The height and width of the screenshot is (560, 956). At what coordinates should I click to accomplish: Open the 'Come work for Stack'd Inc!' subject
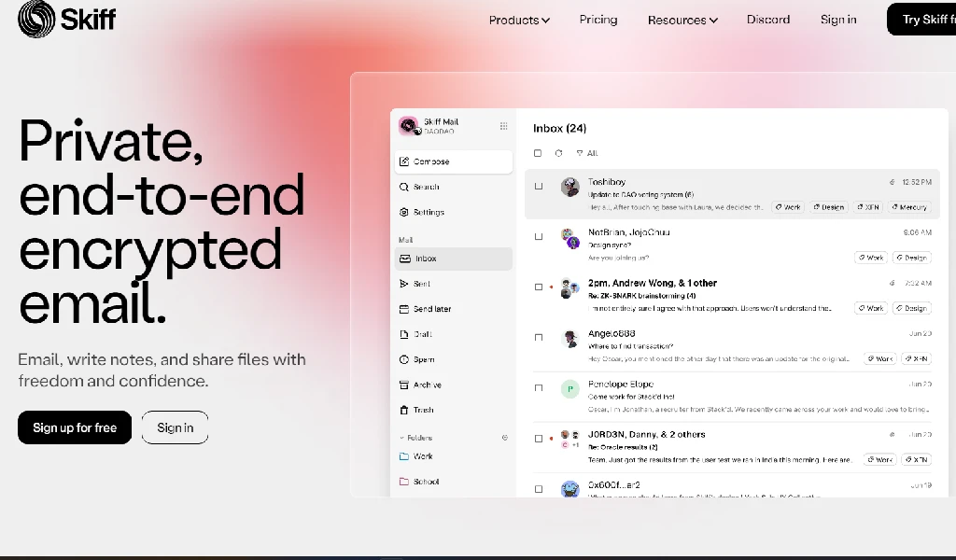click(x=632, y=397)
